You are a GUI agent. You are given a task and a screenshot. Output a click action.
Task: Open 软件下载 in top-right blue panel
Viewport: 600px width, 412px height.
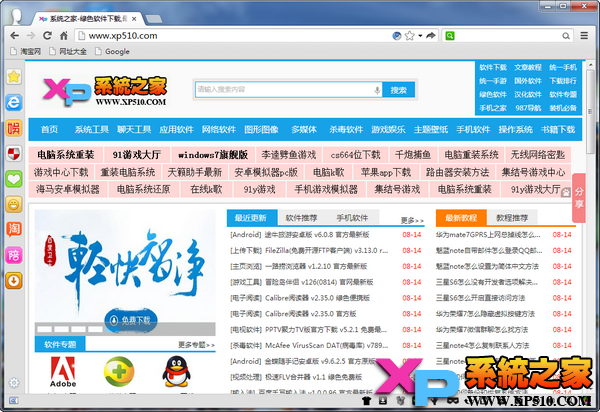tap(493, 67)
